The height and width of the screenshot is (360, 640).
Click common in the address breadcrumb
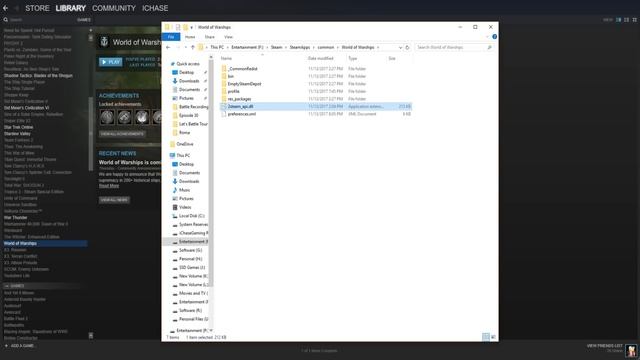point(326,47)
